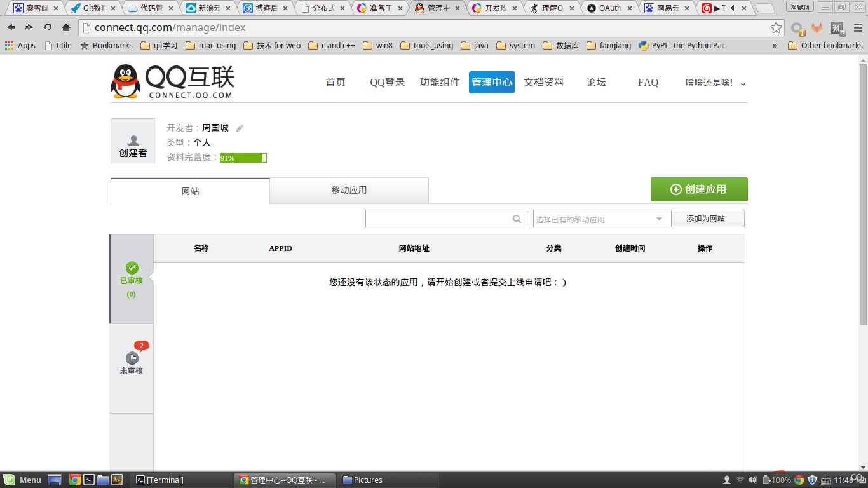The height and width of the screenshot is (488, 868).
Task: Launch Chrome from taskbar launcher
Action: point(75,480)
